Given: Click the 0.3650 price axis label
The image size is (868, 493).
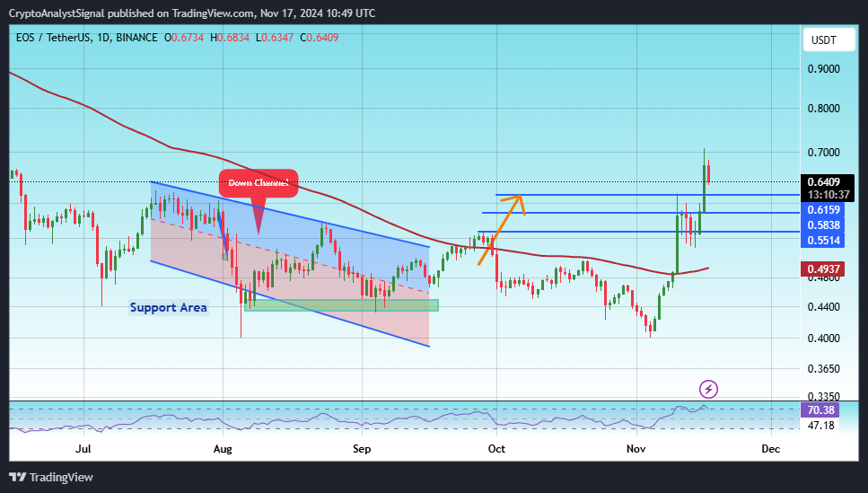Looking at the screenshot, I should (x=823, y=368).
